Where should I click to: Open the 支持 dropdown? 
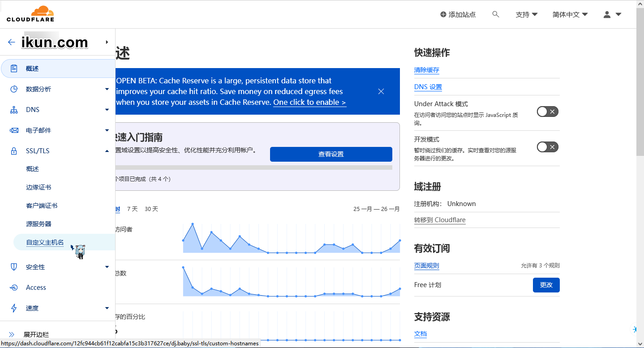(x=527, y=15)
